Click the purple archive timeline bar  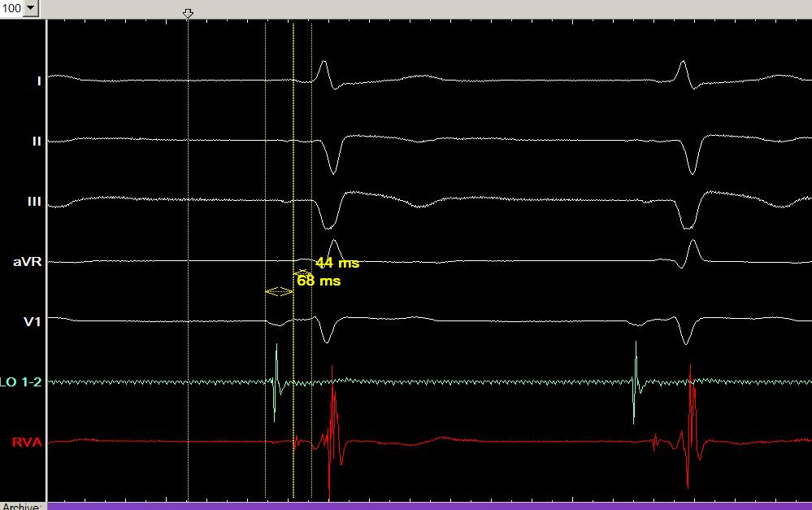[x=429, y=507]
